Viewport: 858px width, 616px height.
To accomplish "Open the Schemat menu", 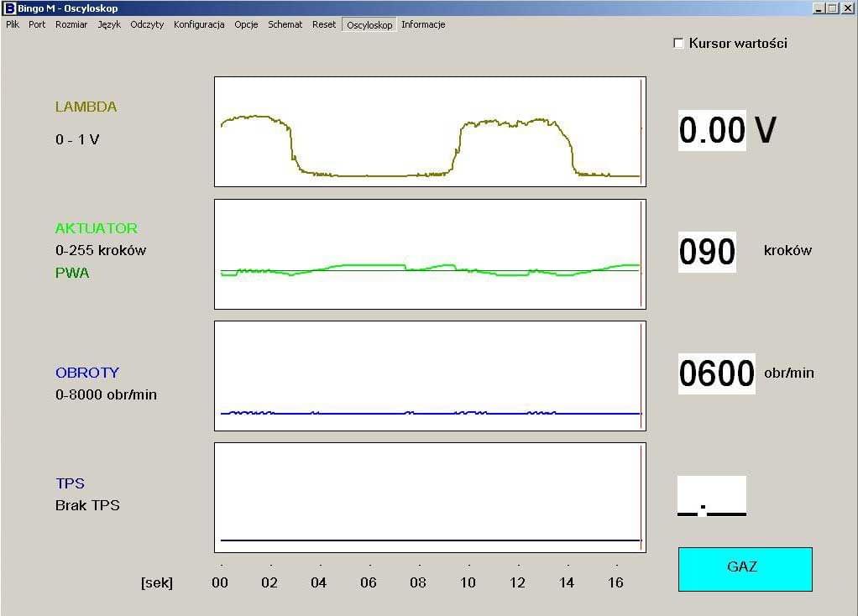I will (285, 24).
